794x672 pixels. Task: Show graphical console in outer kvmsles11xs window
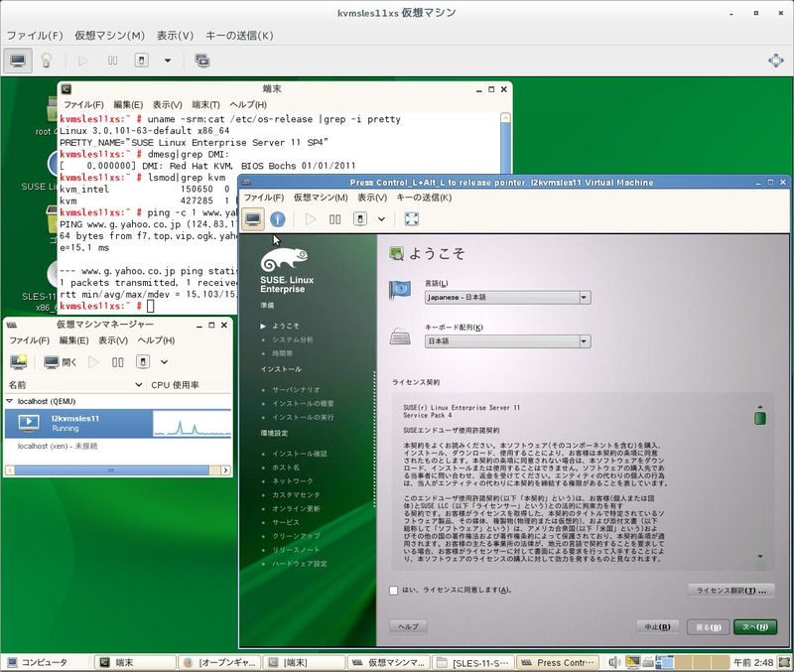click(18, 61)
